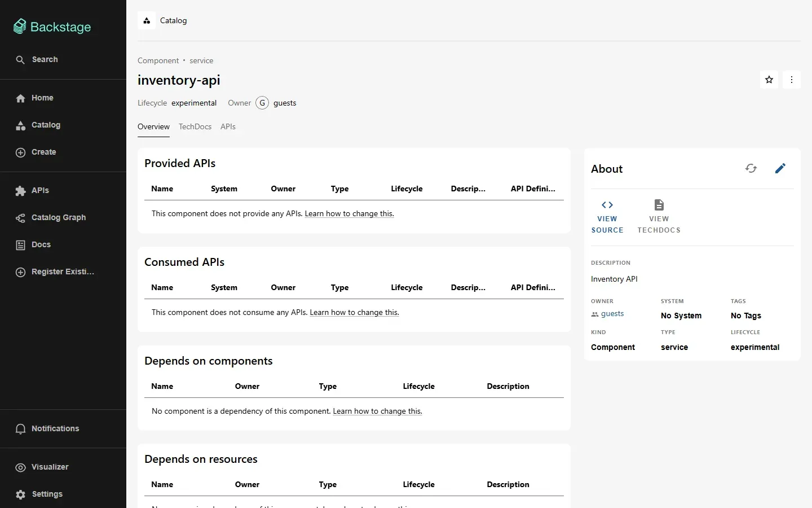The width and height of the screenshot is (812, 508).
Task: Click the inventory-api page title
Action: [179, 80]
